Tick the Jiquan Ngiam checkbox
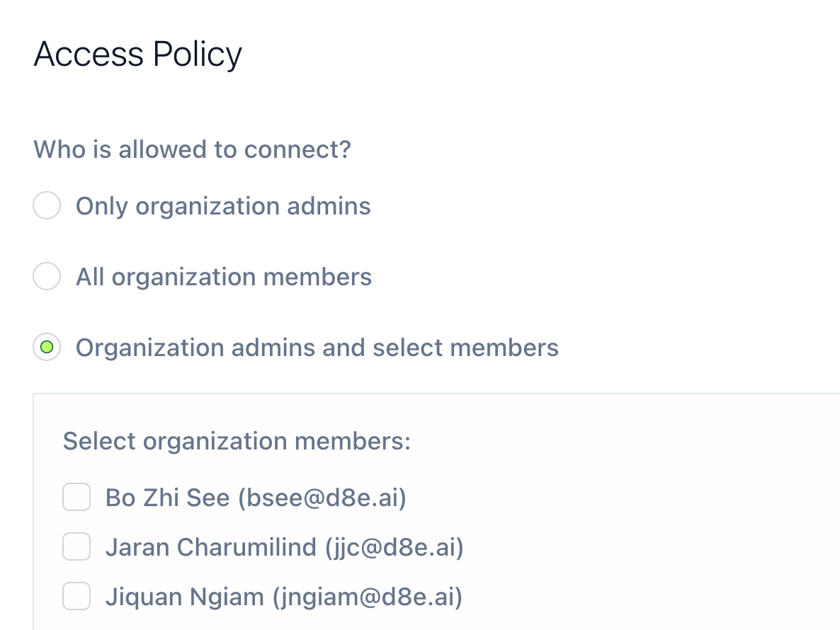The width and height of the screenshot is (840, 630). 76,596
